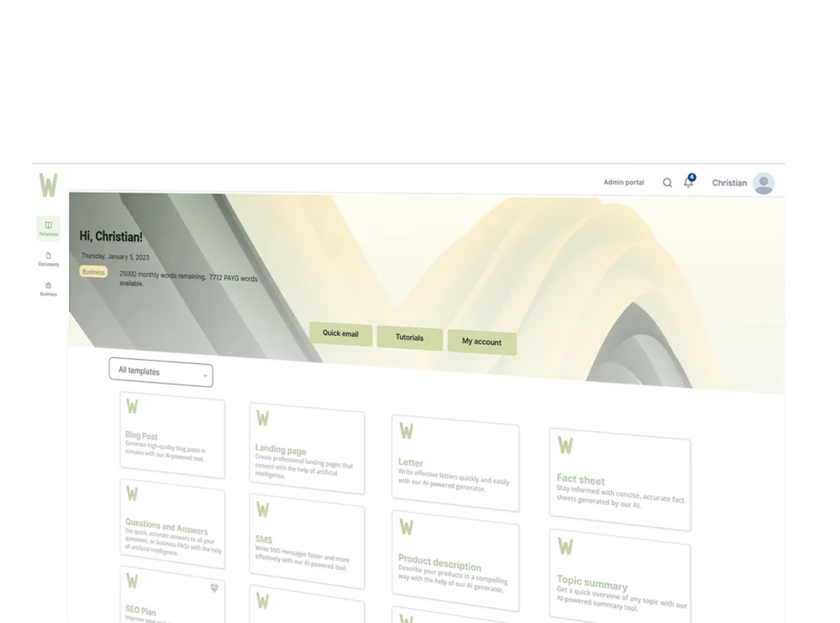Click the W icon on Questions and Answers card
This screenshot has width=840, height=623.
[x=132, y=493]
